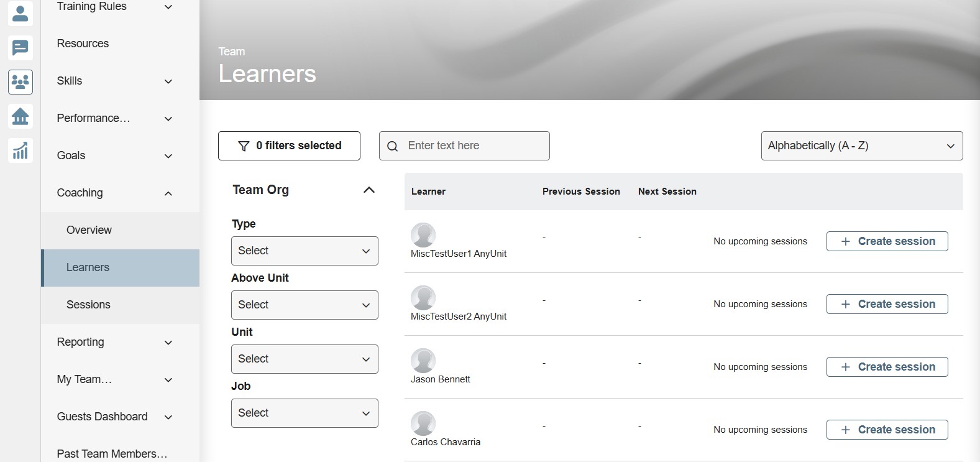980x462 pixels.
Task: Create session for MiscTestUser2 AnyUnit
Action: [887, 304]
